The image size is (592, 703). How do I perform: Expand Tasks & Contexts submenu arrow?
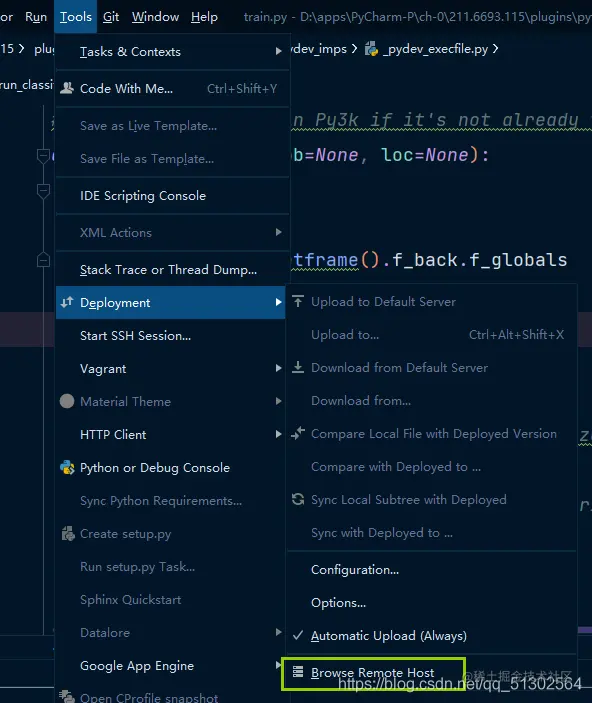coord(279,51)
